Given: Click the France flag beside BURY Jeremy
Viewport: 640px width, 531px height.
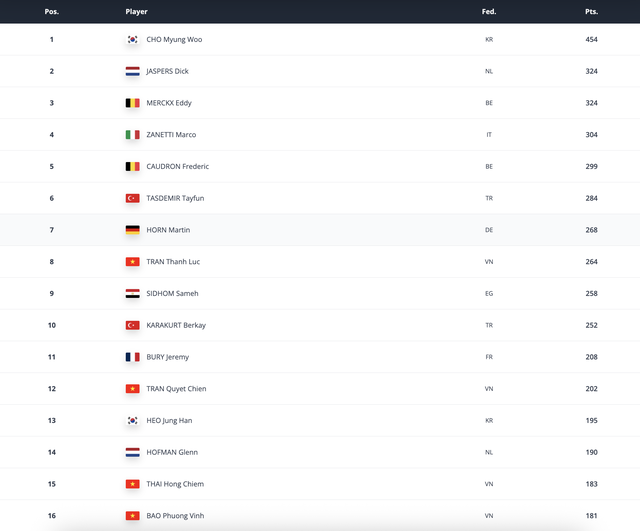Looking at the screenshot, I should [x=132, y=357].
